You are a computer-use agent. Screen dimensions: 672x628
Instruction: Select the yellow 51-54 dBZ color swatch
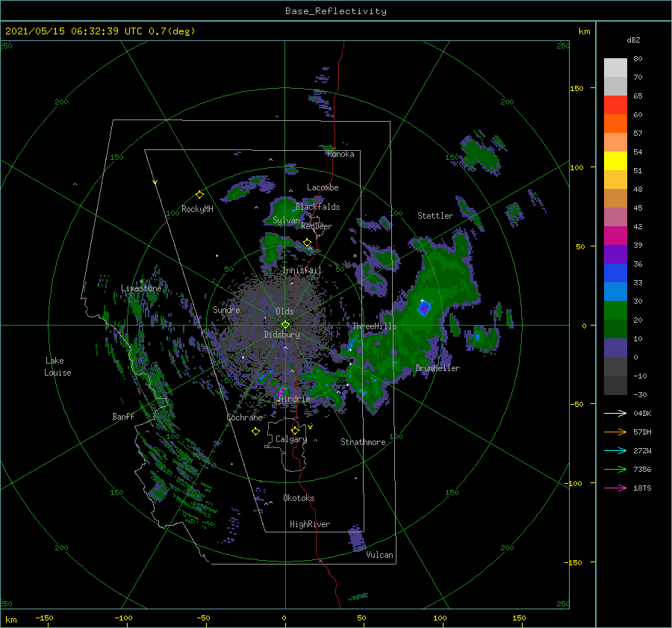[x=615, y=161]
